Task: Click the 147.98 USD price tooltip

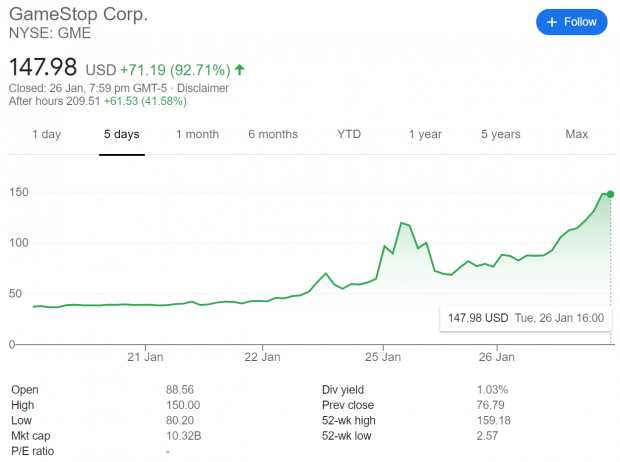Action: coord(526,318)
